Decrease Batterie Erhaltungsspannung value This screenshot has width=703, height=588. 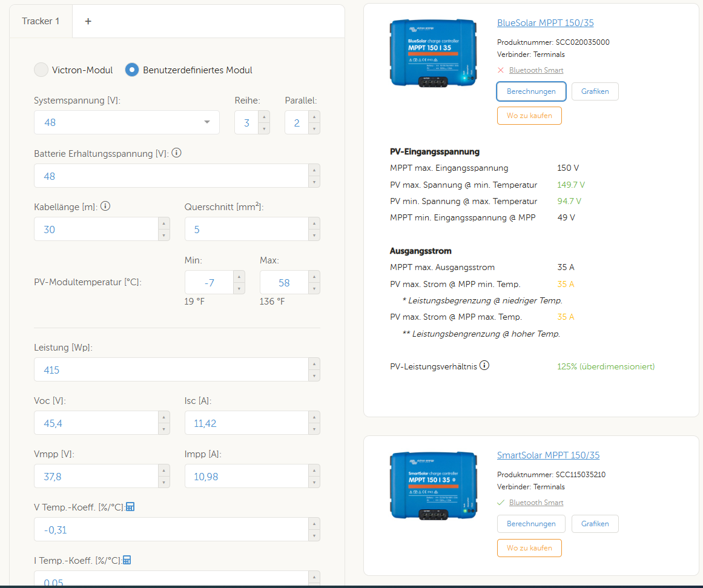314,182
